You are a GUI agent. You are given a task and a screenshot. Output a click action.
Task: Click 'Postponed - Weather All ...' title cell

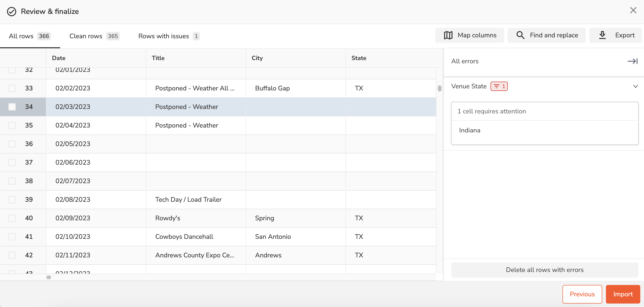click(196, 88)
